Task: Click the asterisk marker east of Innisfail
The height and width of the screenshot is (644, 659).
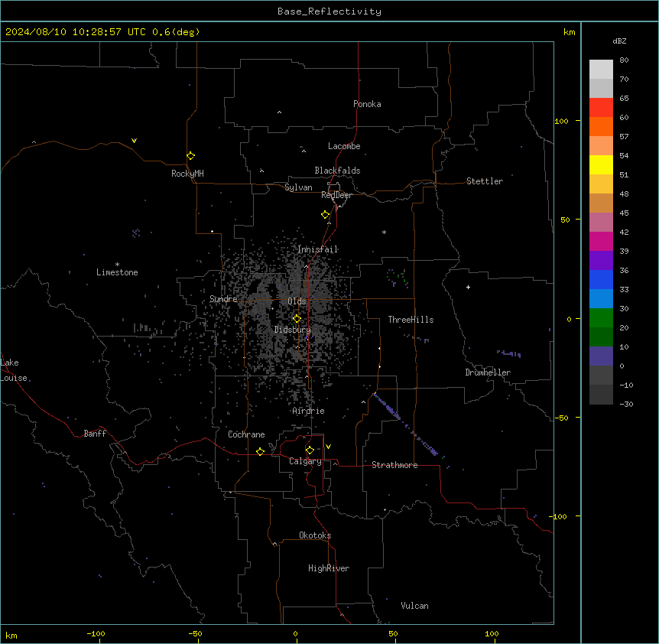Action: pyautogui.click(x=384, y=232)
